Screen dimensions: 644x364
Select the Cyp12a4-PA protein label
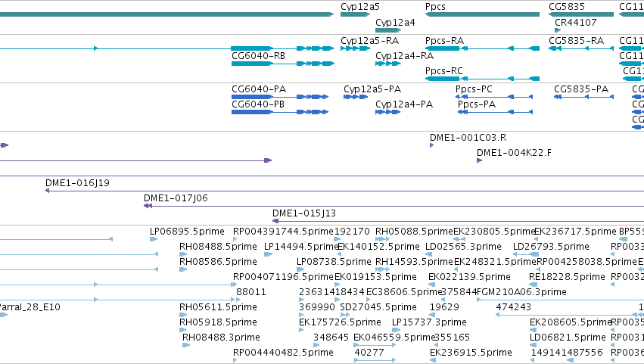click(x=404, y=104)
